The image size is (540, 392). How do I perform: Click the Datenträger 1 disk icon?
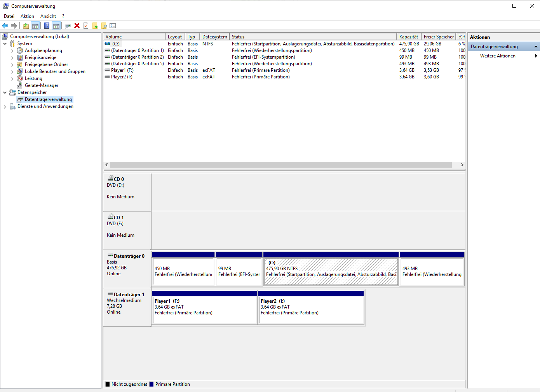click(x=110, y=294)
